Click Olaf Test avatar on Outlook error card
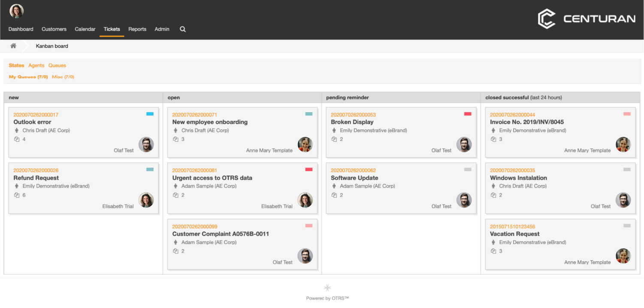Viewport: 644px width, 308px height. pyautogui.click(x=146, y=144)
